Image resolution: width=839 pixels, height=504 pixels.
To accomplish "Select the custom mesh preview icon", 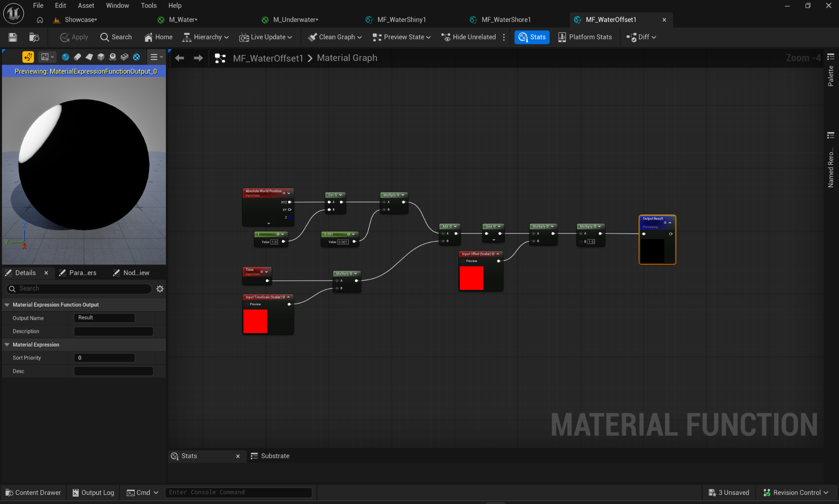I will pos(125,57).
